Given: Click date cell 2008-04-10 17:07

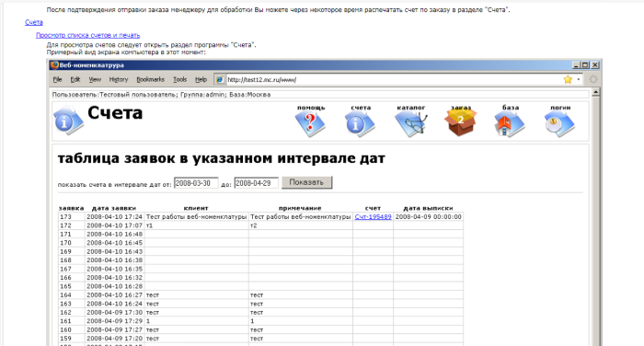Looking at the screenshot, I should pos(115,225).
